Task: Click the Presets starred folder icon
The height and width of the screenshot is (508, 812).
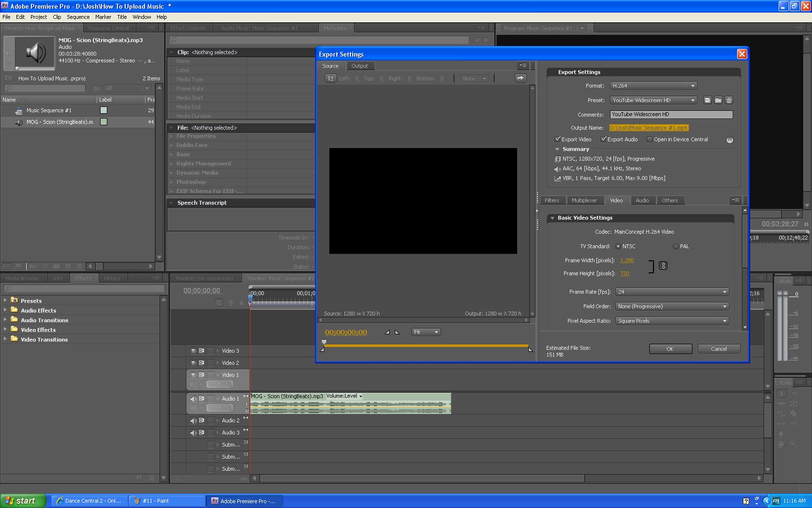Action: coord(14,300)
